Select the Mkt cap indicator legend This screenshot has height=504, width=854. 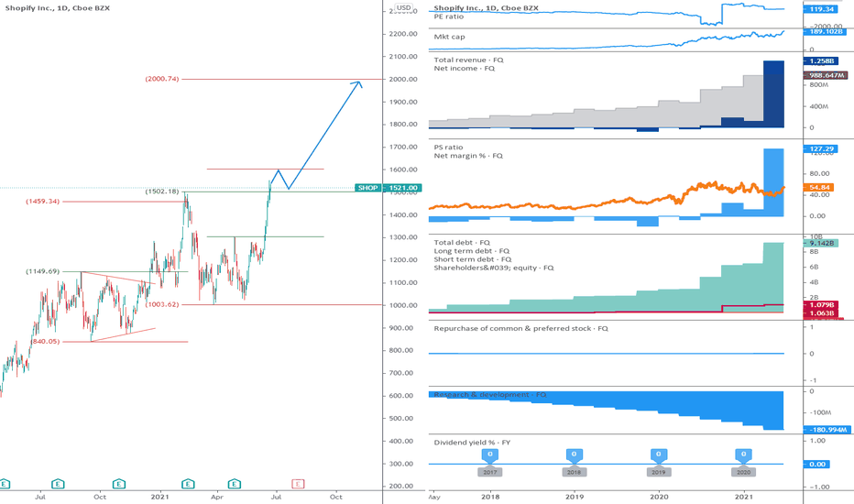pos(449,37)
